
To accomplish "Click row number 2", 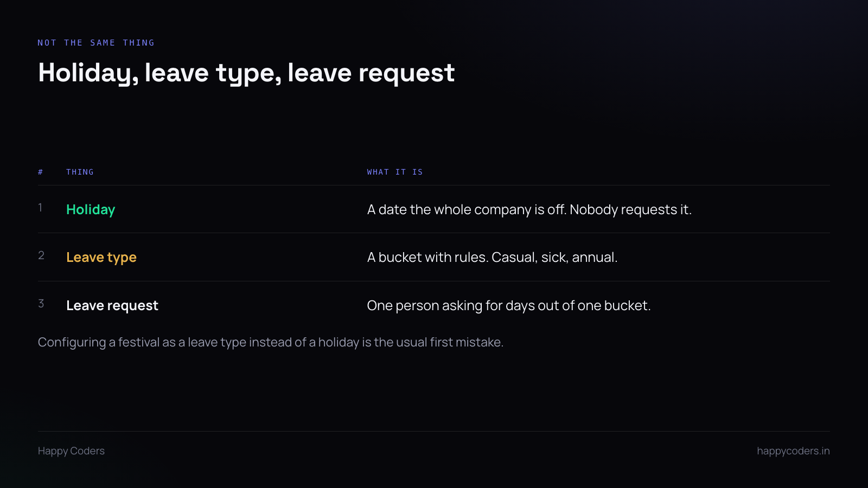I will (41, 255).
